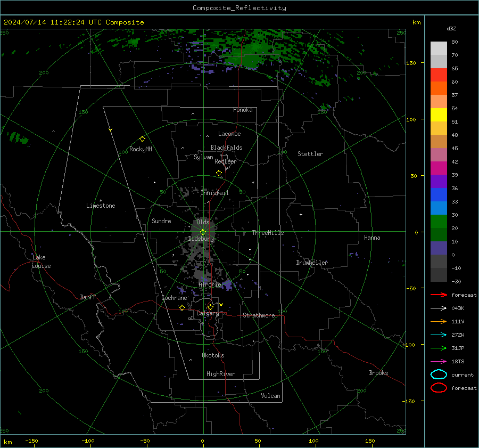479x448 pixels.
Task: Click the -30 value on dBZ scale
Action: point(457,282)
